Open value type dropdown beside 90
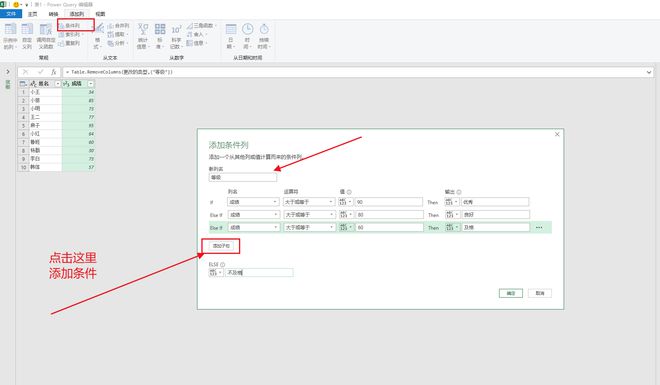Screen dimensions: 660x385 pyautogui.click(x=346, y=202)
